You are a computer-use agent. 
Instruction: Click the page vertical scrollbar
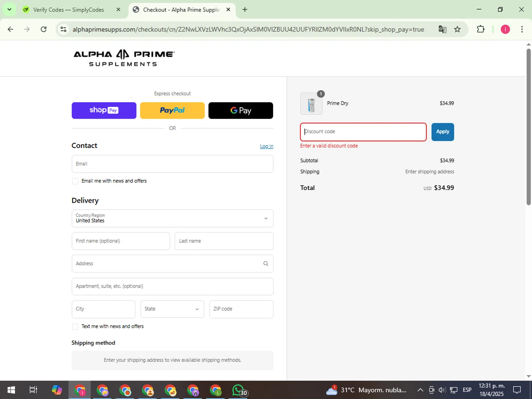point(528,127)
